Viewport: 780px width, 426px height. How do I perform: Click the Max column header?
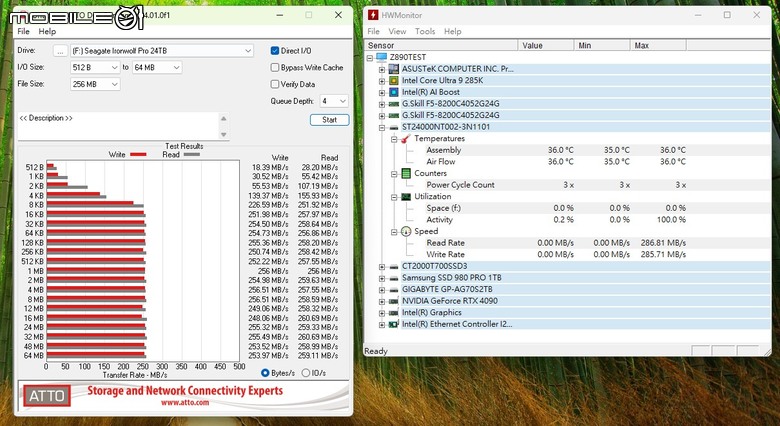click(x=658, y=45)
